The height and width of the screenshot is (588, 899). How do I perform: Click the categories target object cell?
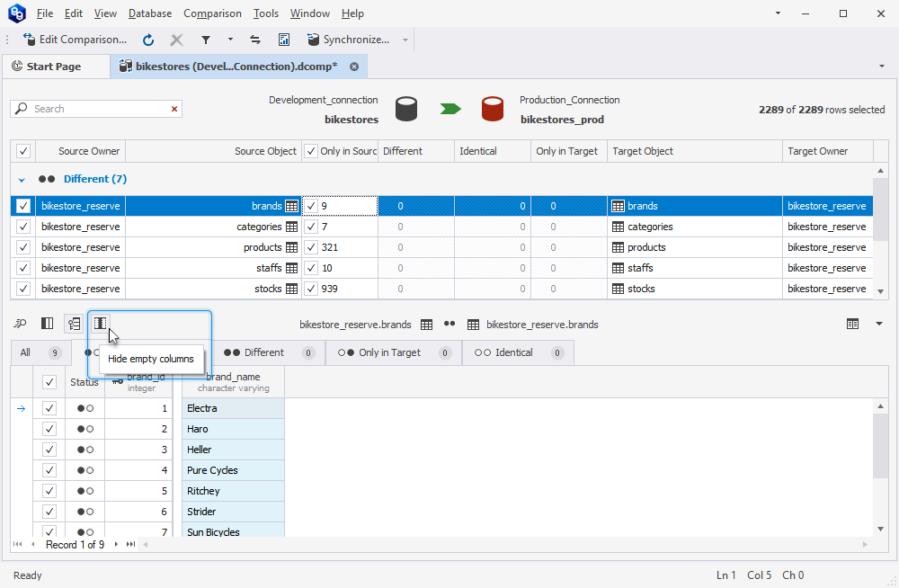pyautogui.click(x=694, y=227)
